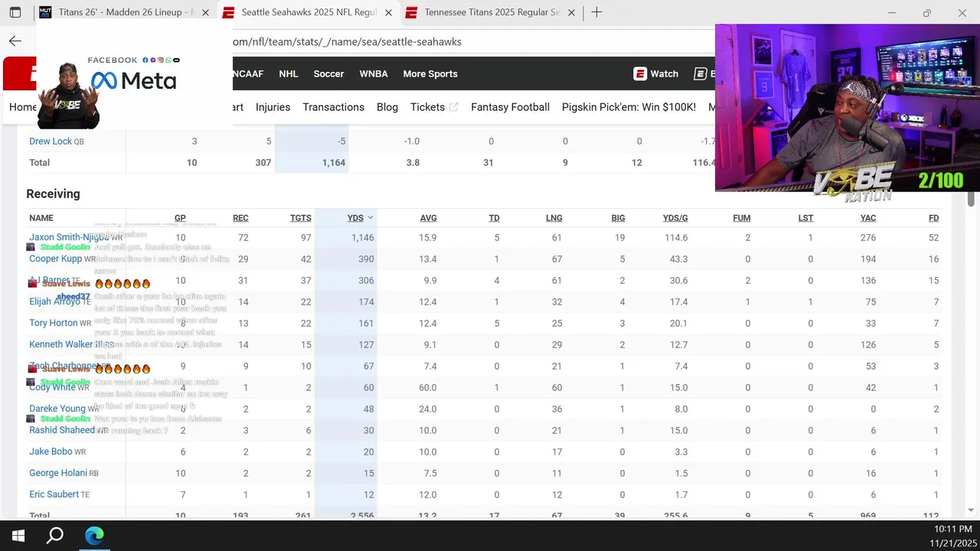Open the Soccer menu item
Screen dimensions: 980x551
click(328, 73)
